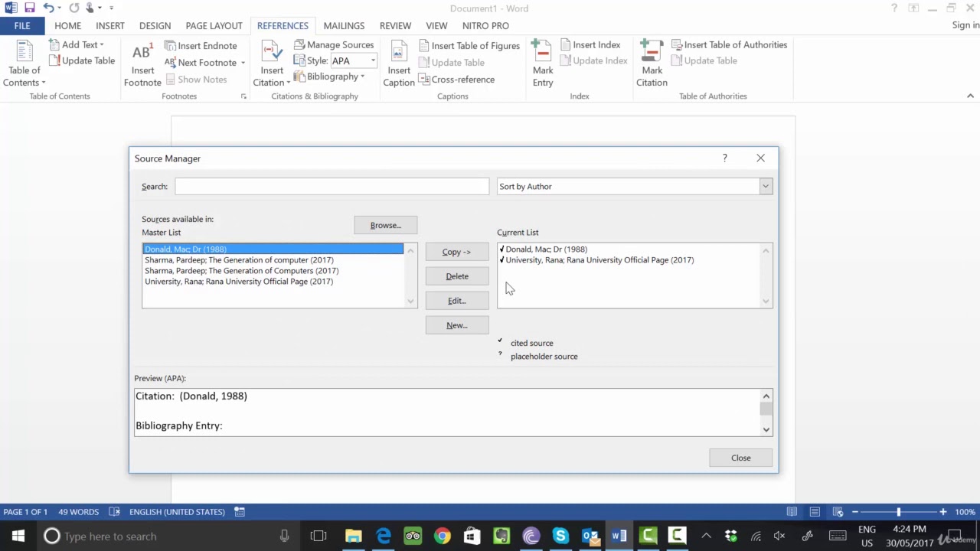The height and width of the screenshot is (551, 980).
Task: Click the Source Manager help question mark
Action: click(x=724, y=158)
